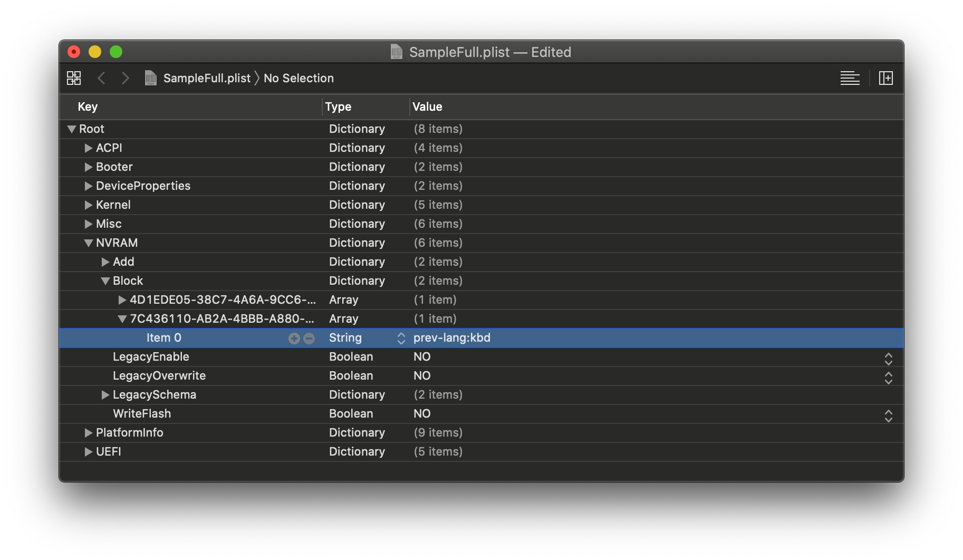
Task: Collapse the Block dictionary
Action: [105, 281]
